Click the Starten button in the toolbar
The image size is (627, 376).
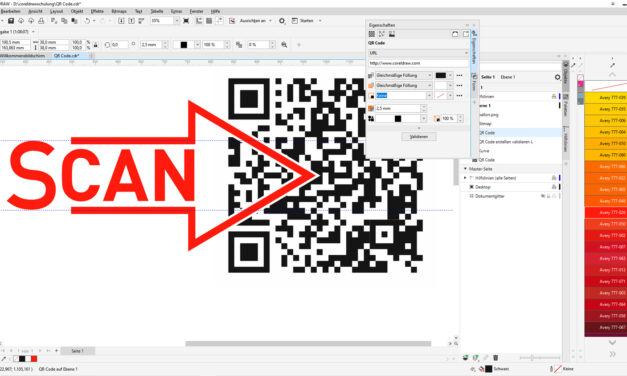(x=303, y=21)
